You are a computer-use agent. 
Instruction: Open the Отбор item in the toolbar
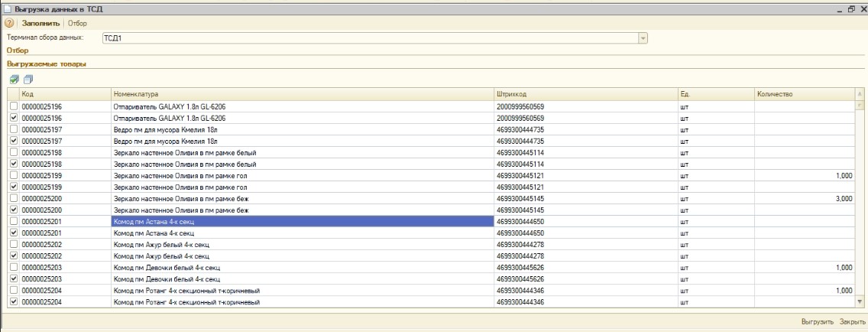(78, 24)
